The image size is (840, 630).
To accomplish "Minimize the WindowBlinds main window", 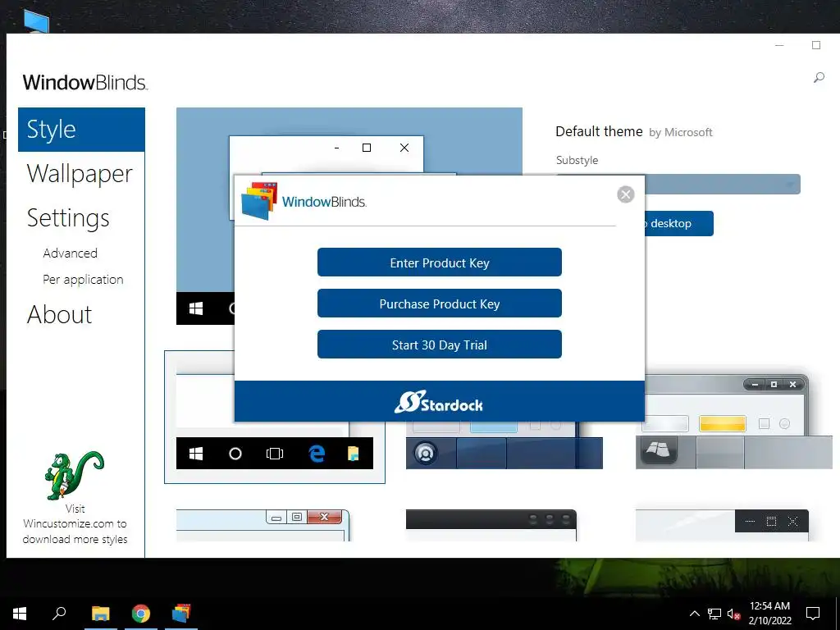I will pyautogui.click(x=779, y=46).
